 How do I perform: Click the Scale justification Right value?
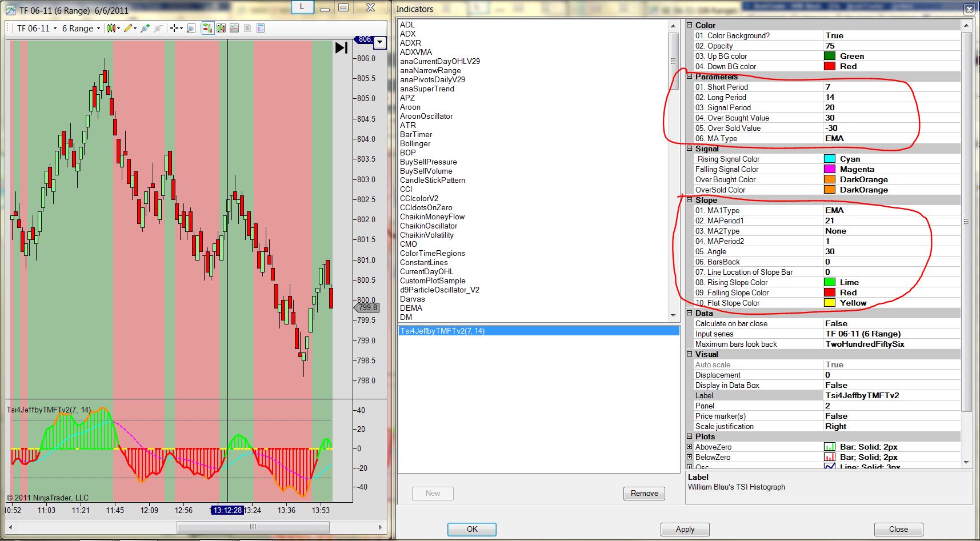point(891,426)
